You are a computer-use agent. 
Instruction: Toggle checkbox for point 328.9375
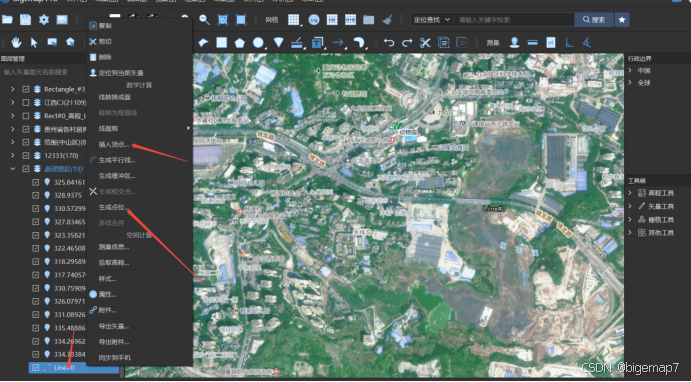[x=36, y=195]
